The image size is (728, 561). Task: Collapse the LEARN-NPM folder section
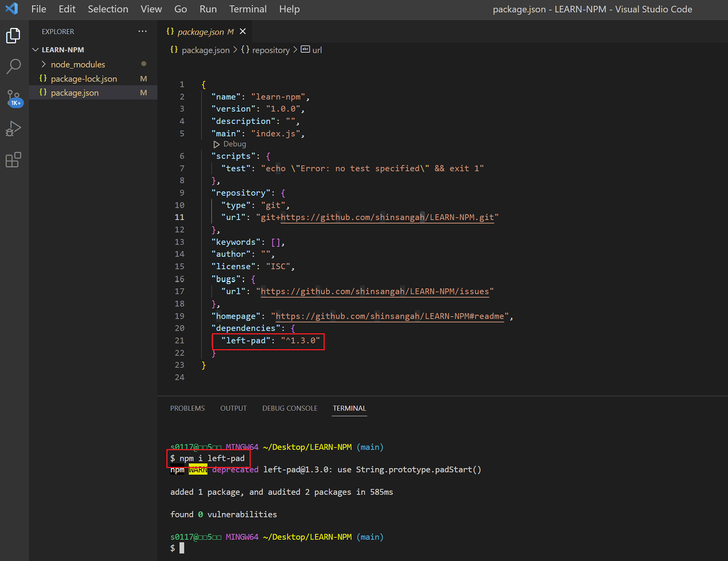pyautogui.click(x=36, y=50)
